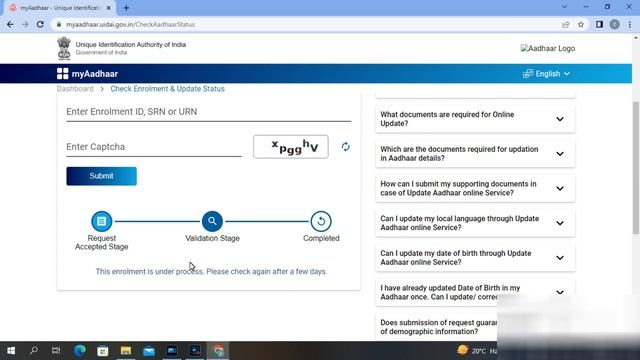The height and width of the screenshot is (360, 640).
Task: Click the myAadhaar title link
Action: click(x=95, y=74)
